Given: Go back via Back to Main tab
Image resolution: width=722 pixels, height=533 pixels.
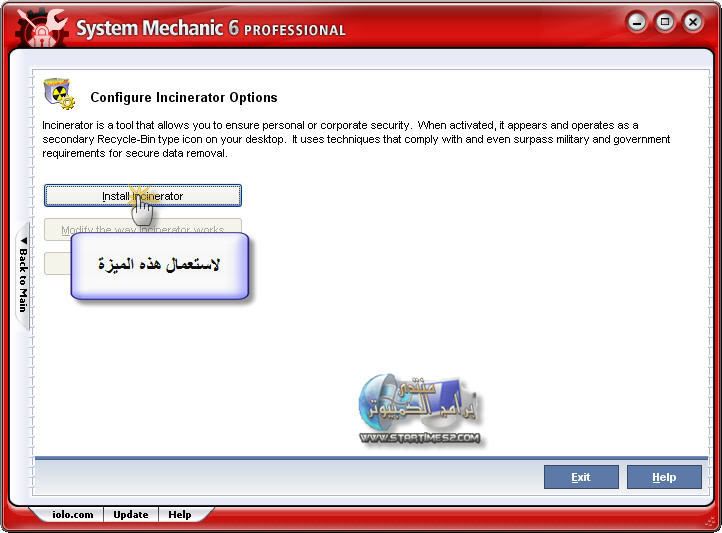Looking at the screenshot, I should (x=23, y=275).
